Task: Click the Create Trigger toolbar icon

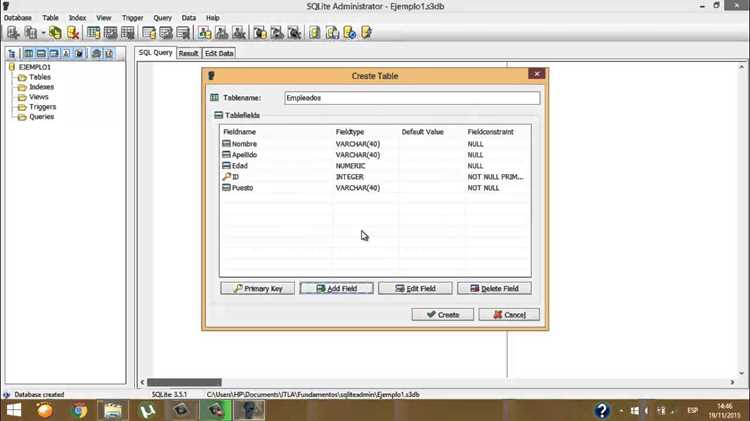Action: (260, 33)
